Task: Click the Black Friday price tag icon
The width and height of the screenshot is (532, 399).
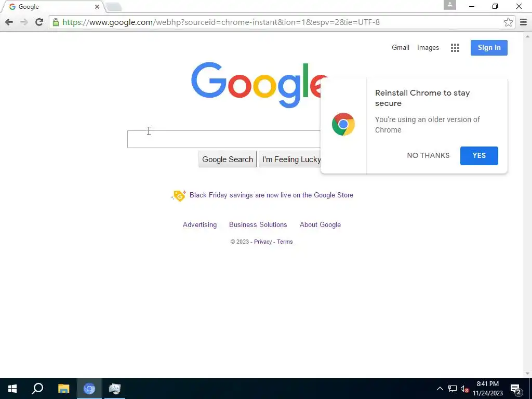Action: [x=179, y=195]
